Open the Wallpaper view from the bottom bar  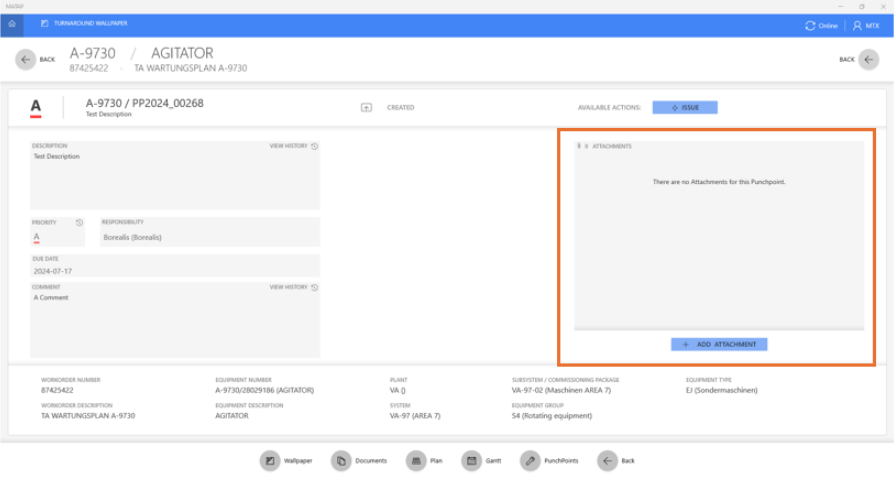pyautogui.click(x=269, y=461)
